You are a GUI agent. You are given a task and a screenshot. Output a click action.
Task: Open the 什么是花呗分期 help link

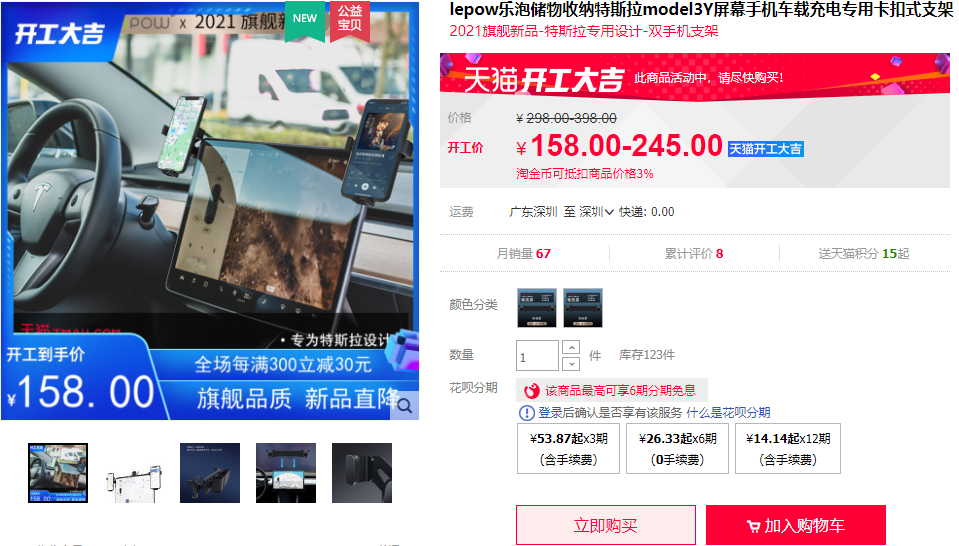coord(728,413)
